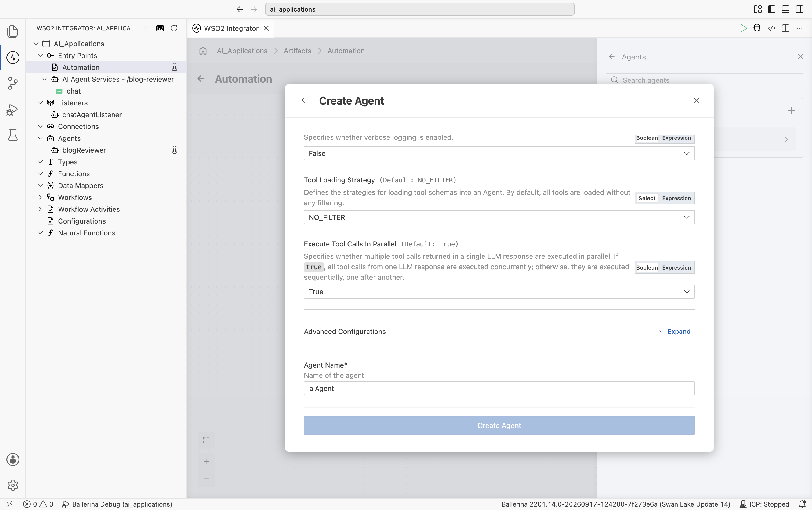Viewport: 812px width, 510px height.
Task: Go back in the Create Agent dialog
Action: coord(303,100)
